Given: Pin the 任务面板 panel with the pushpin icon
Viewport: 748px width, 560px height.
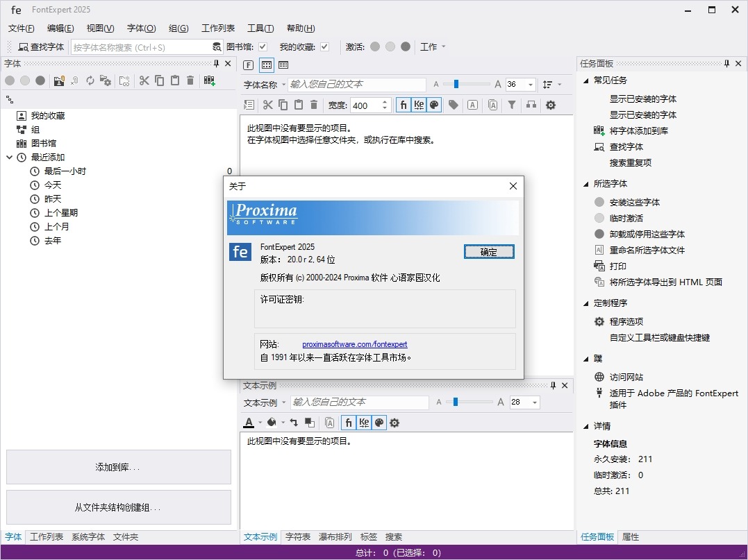Looking at the screenshot, I should (726, 63).
